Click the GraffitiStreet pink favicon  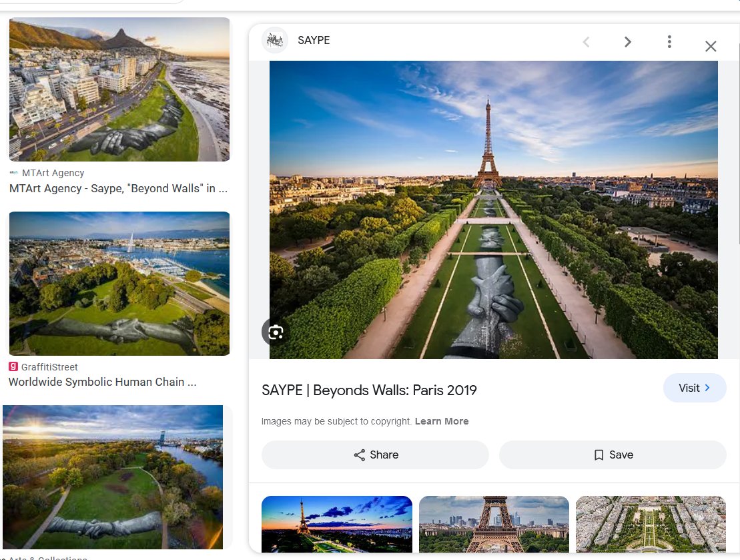[x=13, y=366]
